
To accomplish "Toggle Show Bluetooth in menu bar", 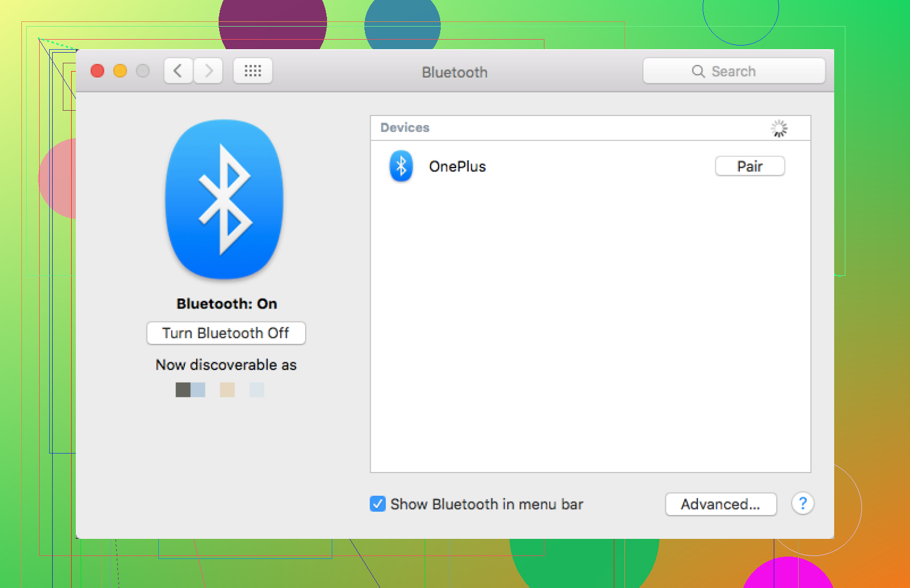I will click(x=377, y=504).
